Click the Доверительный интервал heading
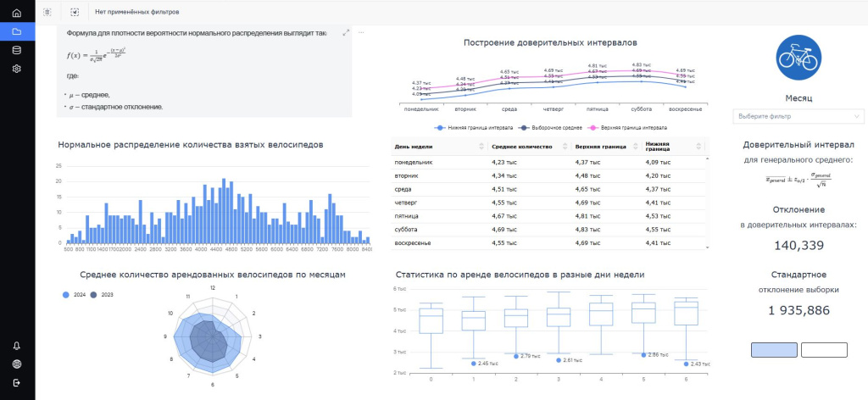Viewport: 868px width, 400px height. [x=798, y=144]
